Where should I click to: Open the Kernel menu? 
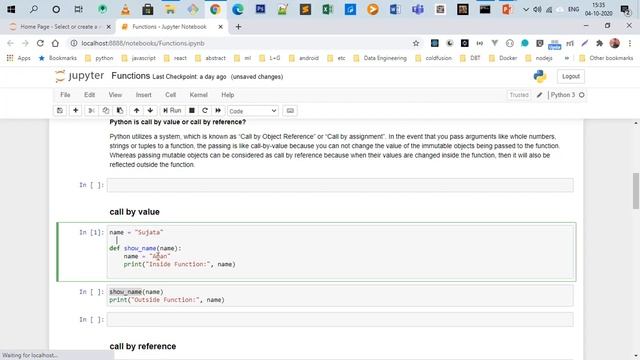[199, 95]
